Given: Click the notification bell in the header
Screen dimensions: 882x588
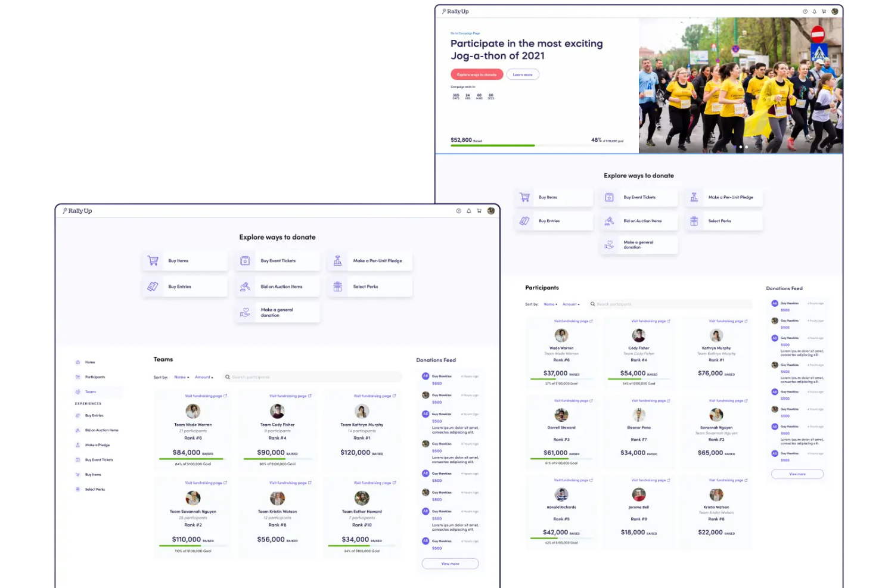Looking at the screenshot, I should pyautogui.click(x=468, y=211).
